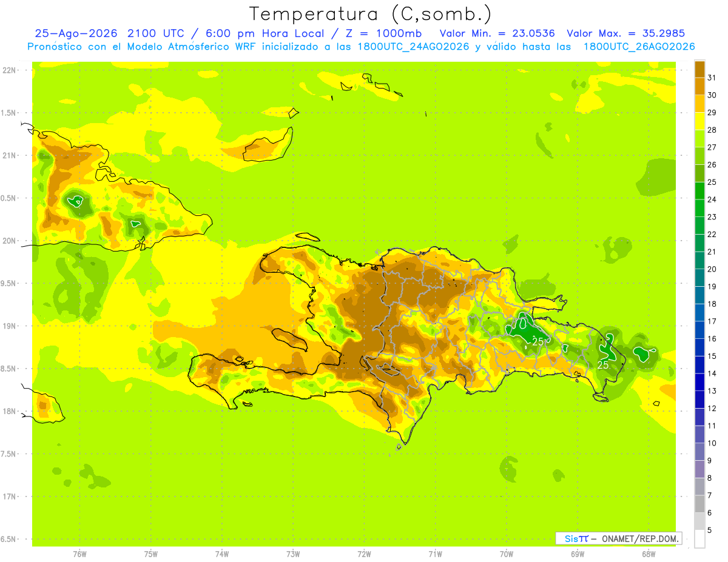Click the 76W longitude label
The height and width of the screenshot is (562, 728).
point(79,554)
